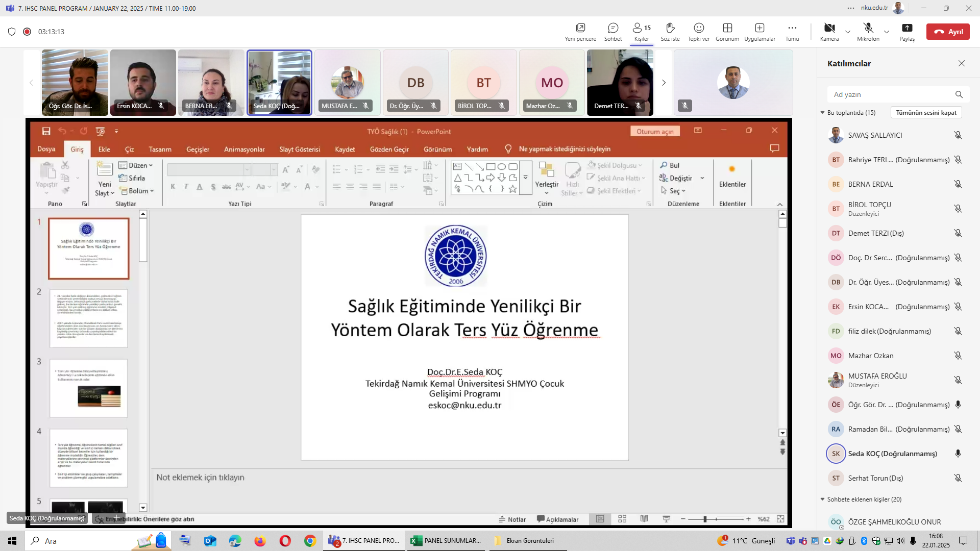This screenshot has width=980, height=551.
Task: Click Bul find icon
Action: click(669, 165)
